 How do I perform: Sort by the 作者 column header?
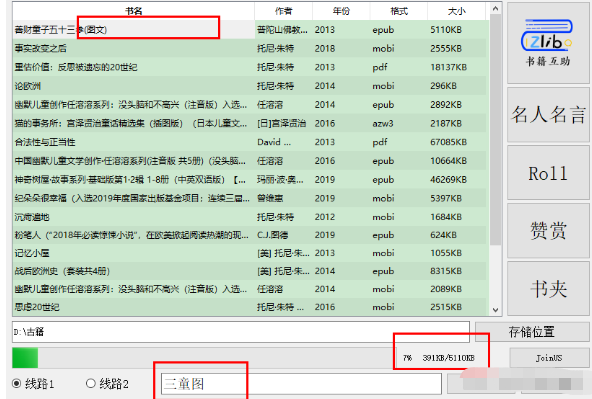(x=284, y=11)
